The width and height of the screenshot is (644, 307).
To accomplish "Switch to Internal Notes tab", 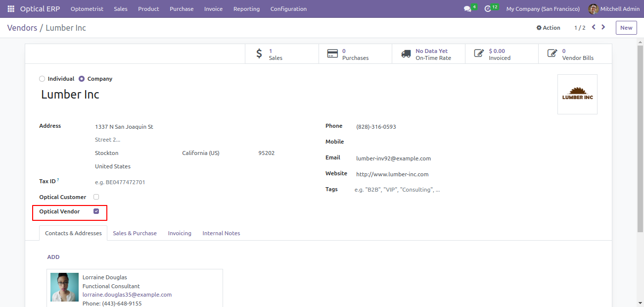I will point(221,233).
